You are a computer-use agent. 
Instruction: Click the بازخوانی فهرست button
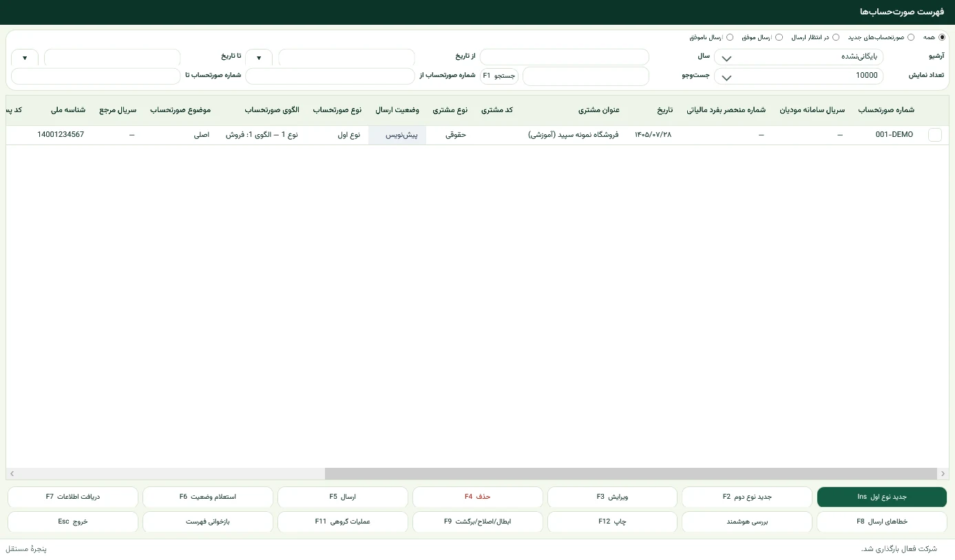pos(207,521)
